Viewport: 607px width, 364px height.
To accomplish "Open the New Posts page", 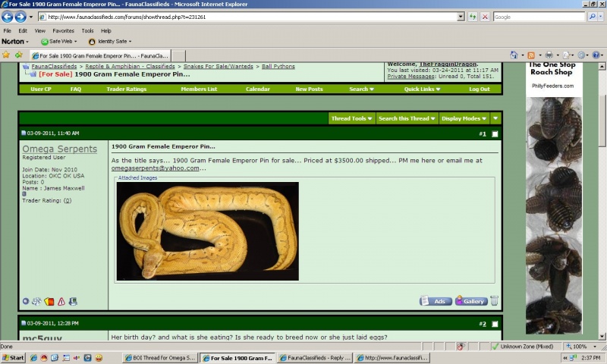I will 309,89.
